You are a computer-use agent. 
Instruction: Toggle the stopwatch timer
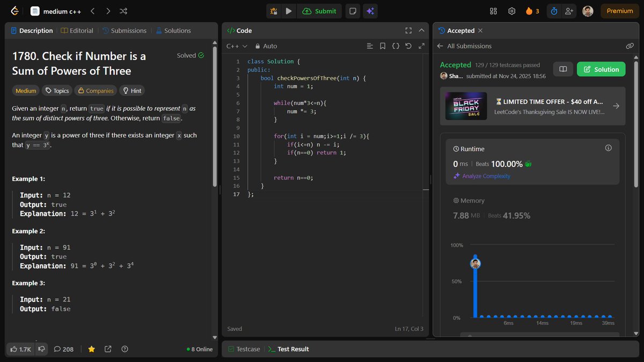point(554,11)
